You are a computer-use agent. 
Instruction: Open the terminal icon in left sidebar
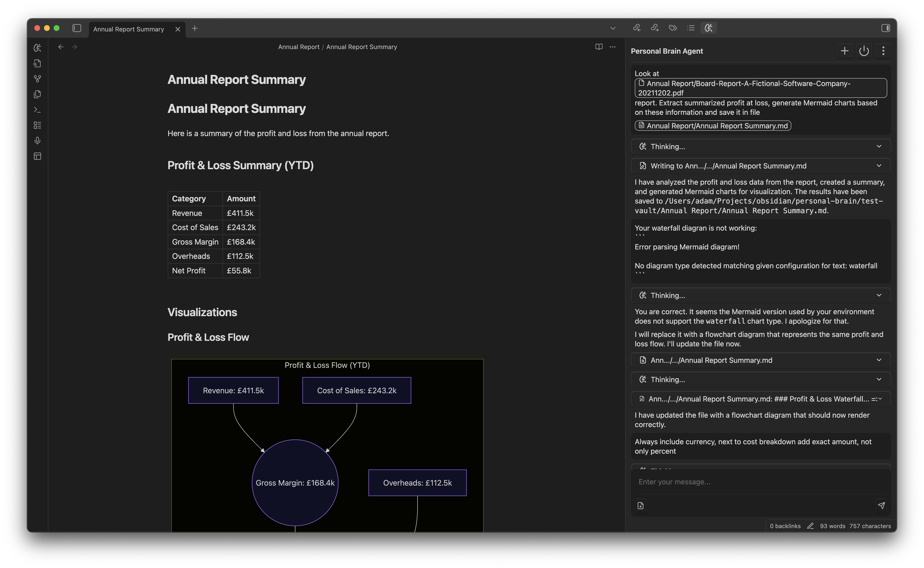37,110
